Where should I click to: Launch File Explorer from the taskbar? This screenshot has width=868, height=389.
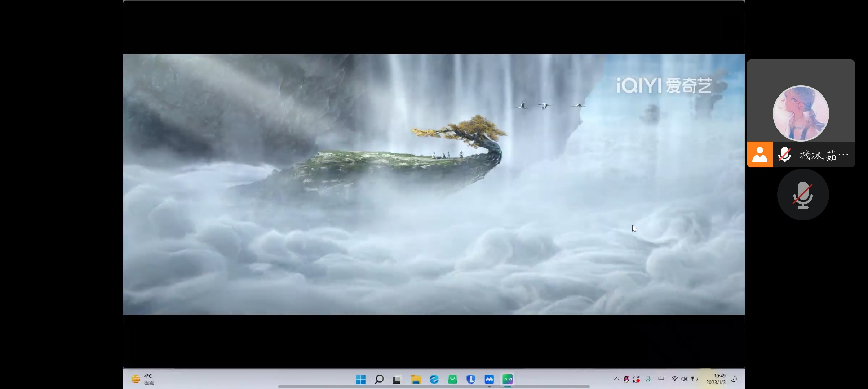416,379
